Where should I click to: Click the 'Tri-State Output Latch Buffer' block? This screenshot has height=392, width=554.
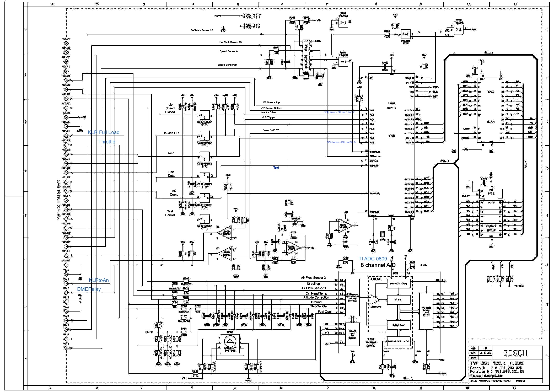coord(426,311)
